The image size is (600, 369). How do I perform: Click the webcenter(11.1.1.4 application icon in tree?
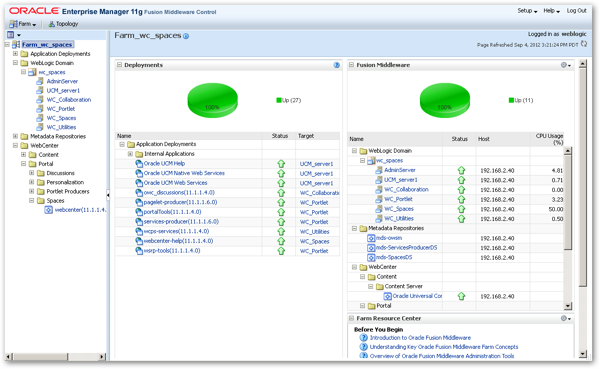(49, 210)
